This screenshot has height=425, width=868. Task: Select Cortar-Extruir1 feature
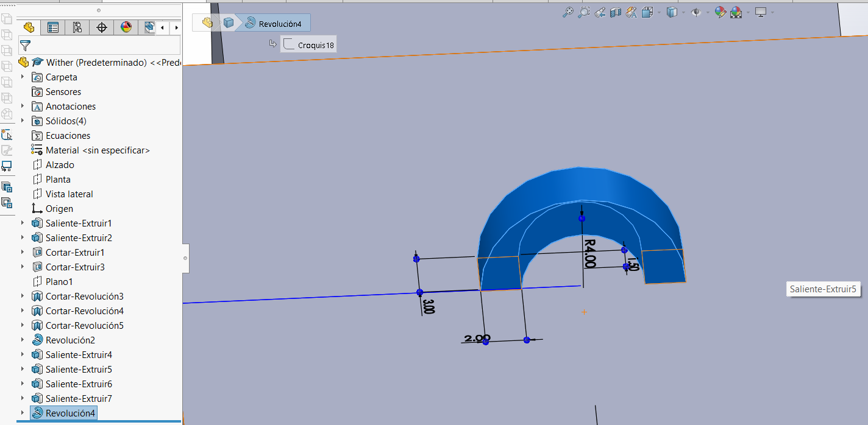click(75, 253)
